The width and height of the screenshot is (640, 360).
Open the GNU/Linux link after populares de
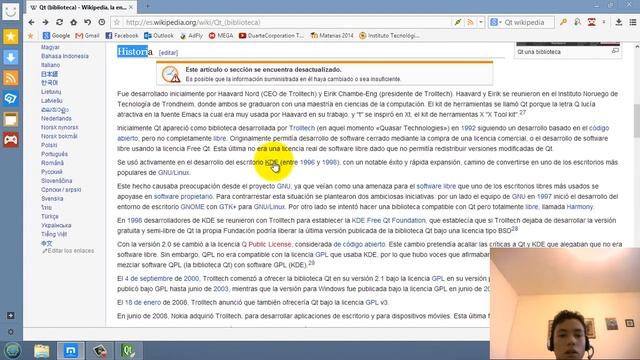point(173,173)
